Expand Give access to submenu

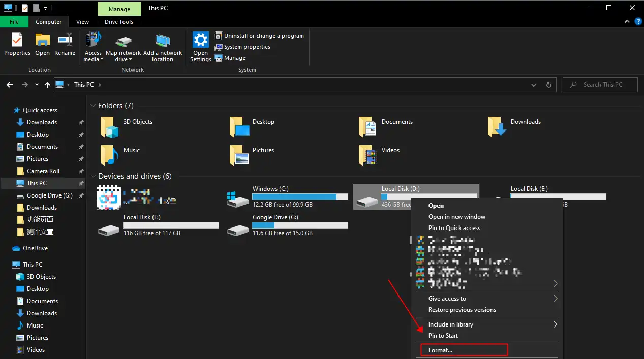(487, 299)
